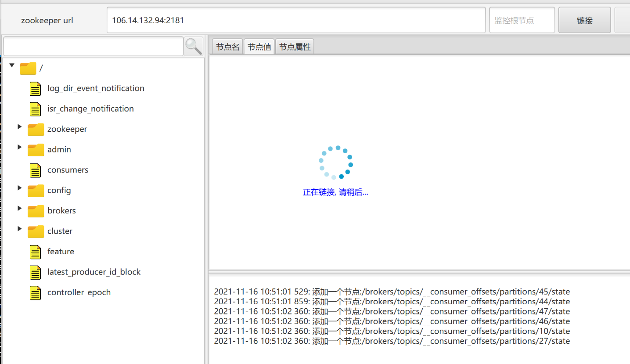Click the feature file icon
Screen dimensions: 630x364
pyautogui.click(x=36, y=252)
